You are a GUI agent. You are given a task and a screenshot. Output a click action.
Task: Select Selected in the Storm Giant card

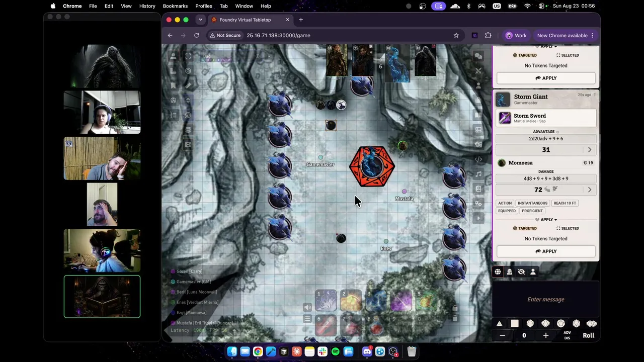tap(568, 228)
